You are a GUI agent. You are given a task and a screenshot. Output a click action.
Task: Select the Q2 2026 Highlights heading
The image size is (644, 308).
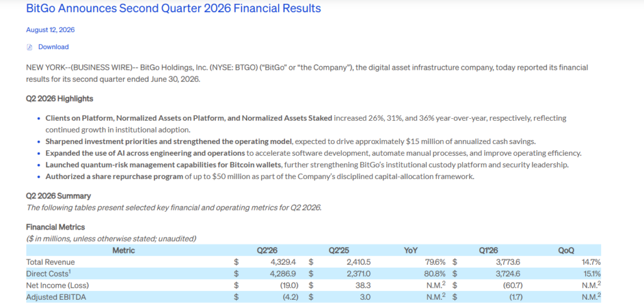[x=60, y=99]
